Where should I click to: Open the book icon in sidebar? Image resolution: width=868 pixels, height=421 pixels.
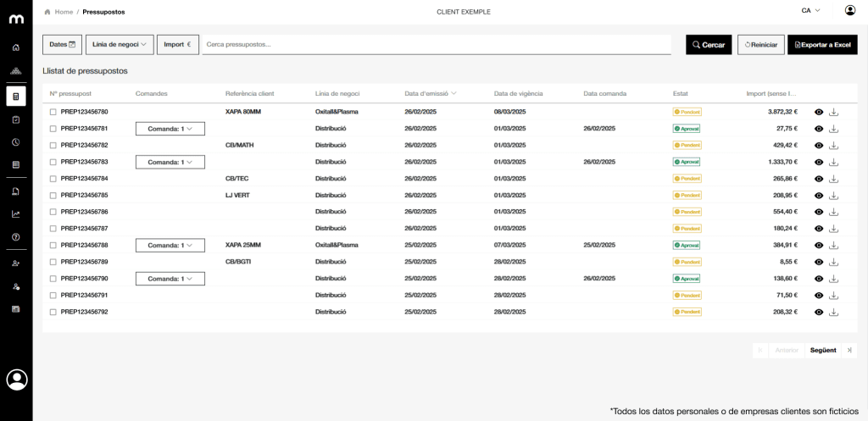(16, 165)
